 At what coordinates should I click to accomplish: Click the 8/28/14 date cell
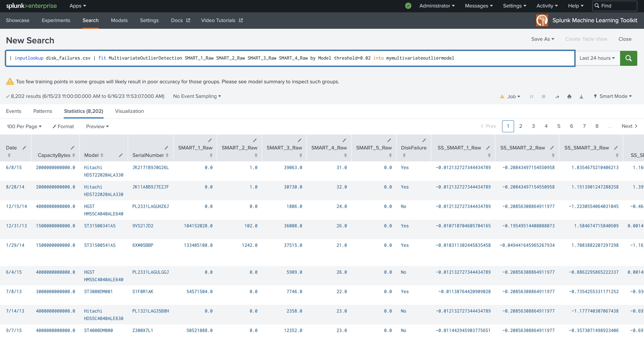(15, 187)
